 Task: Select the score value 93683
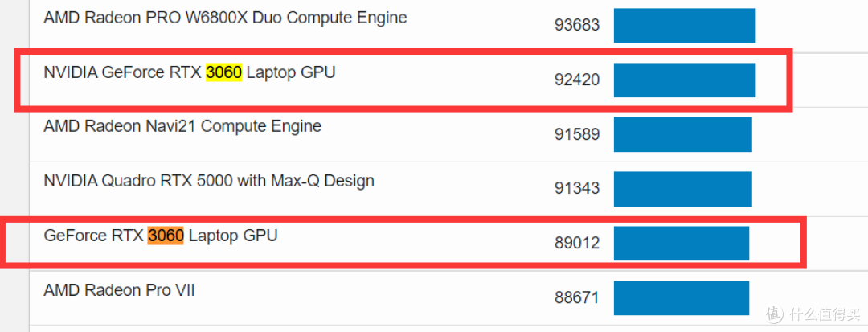tap(577, 26)
